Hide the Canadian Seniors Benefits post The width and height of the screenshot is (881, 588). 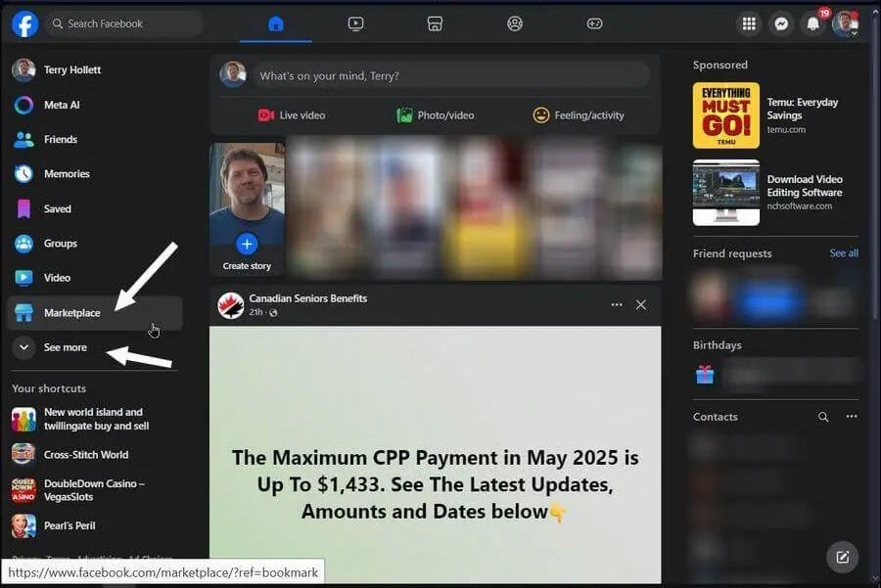click(x=640, y=305)
